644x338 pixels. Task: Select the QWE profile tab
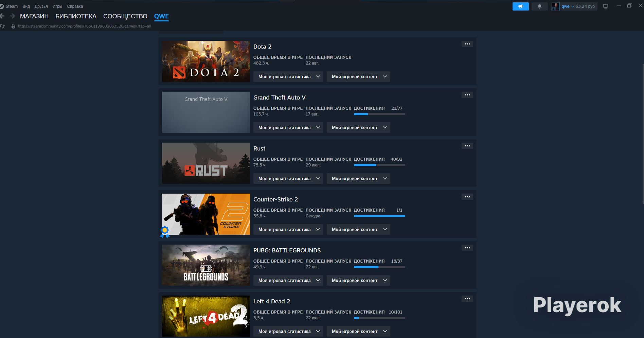[161, 16]
